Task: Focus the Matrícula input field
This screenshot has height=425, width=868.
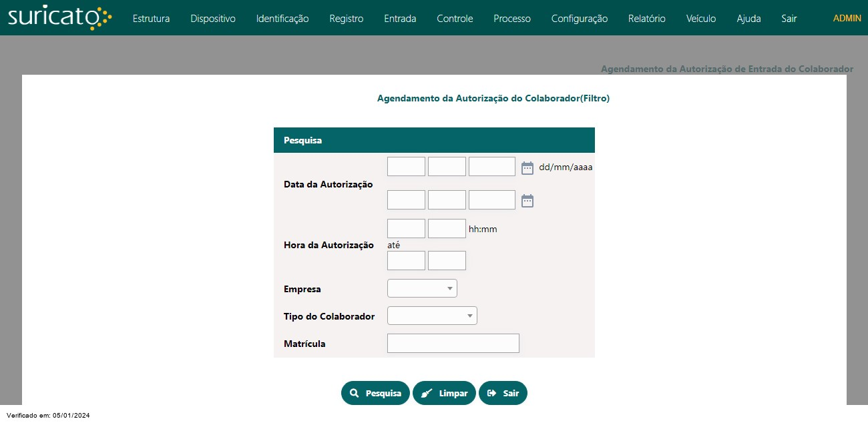Action: click(453, 343)
